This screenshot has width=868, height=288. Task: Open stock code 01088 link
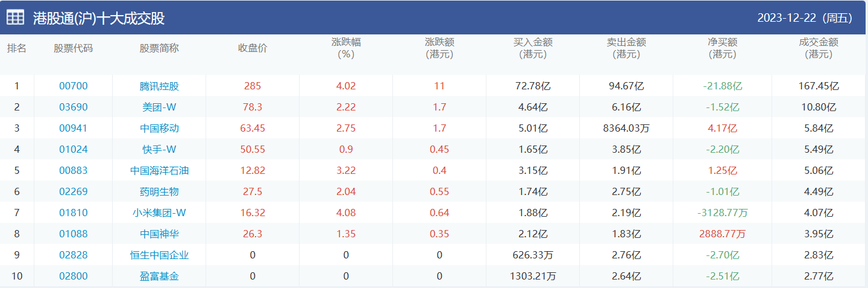click(x=73, y=234)
